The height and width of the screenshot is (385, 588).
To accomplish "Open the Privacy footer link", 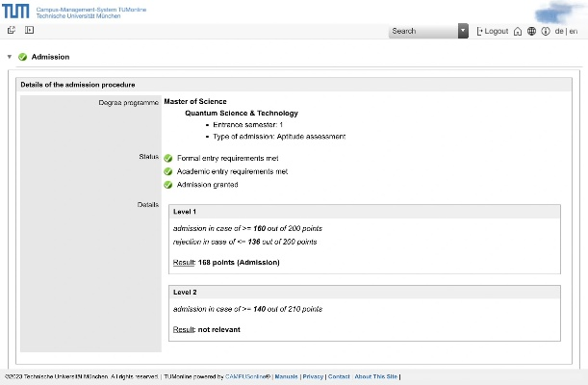I will [313, 377].
